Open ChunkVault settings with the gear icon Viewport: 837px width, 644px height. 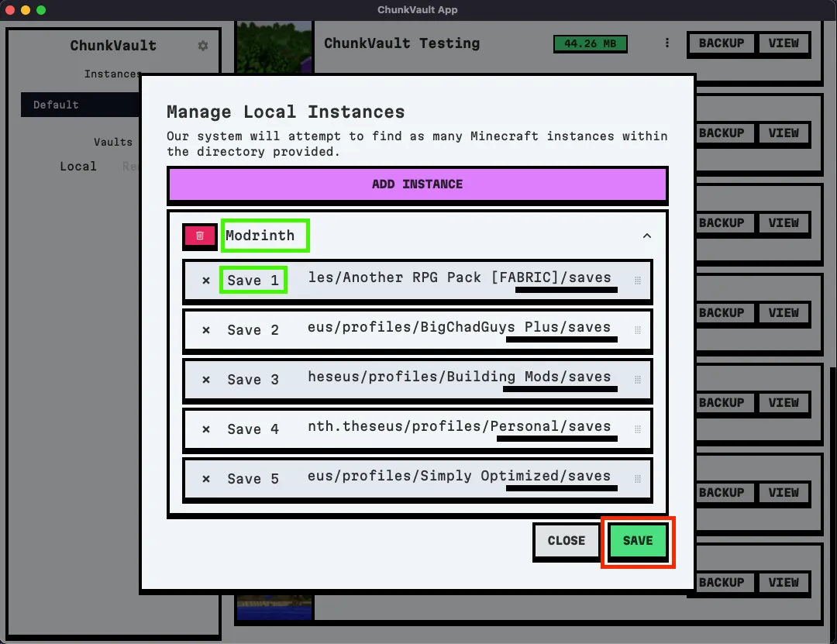coord(202,46)
